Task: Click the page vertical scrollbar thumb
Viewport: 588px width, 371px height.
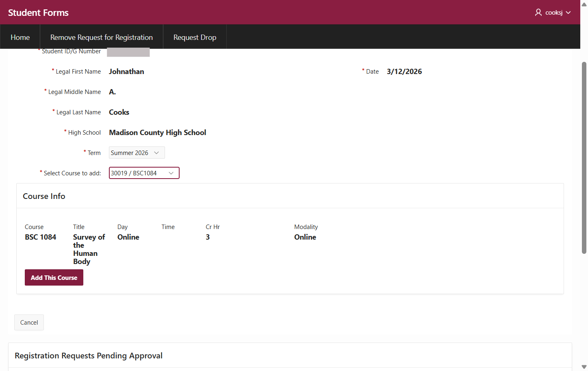Action: 584,158
